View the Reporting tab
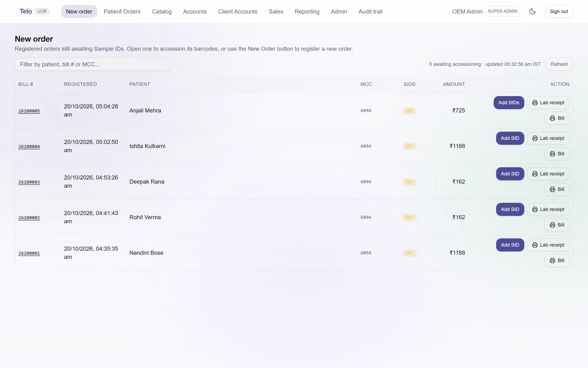Image resolution: width=588 pixels, height=368 pixels. point(307,11)
